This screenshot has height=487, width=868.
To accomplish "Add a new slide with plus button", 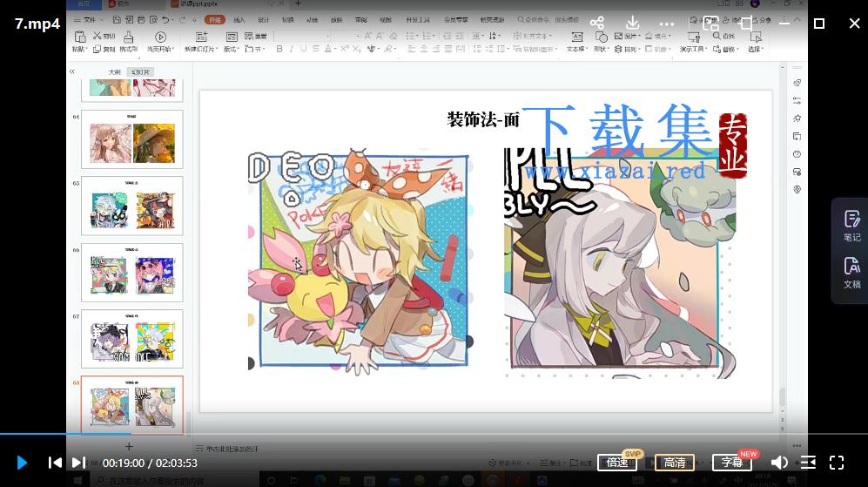I will pyautogui.click(x=129, y=446).
